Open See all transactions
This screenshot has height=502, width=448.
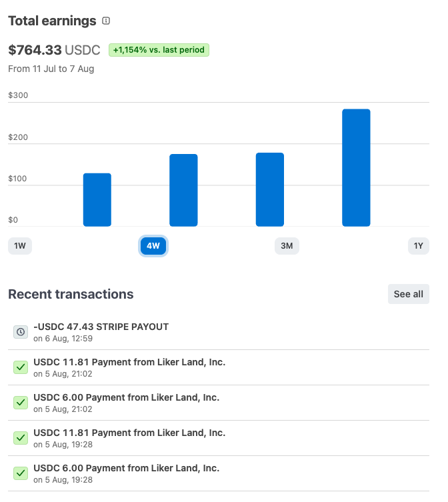[409, 294]
